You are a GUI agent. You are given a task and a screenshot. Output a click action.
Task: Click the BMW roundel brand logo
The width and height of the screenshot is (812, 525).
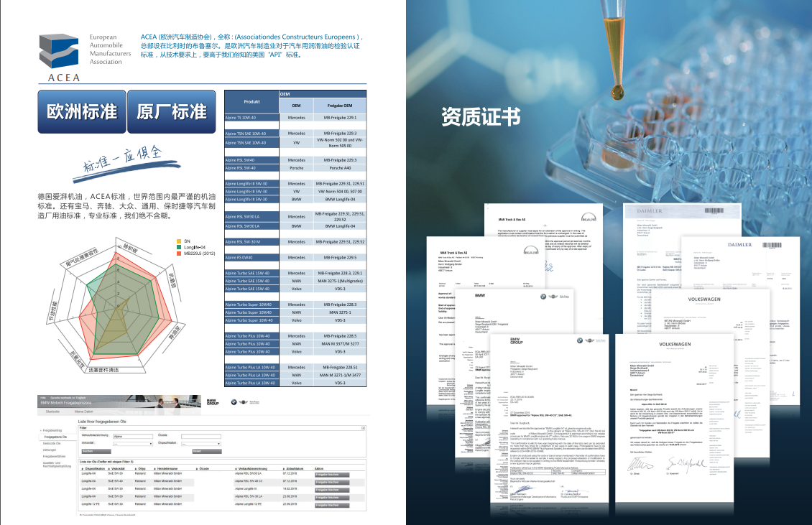click(x=232, y=402)
